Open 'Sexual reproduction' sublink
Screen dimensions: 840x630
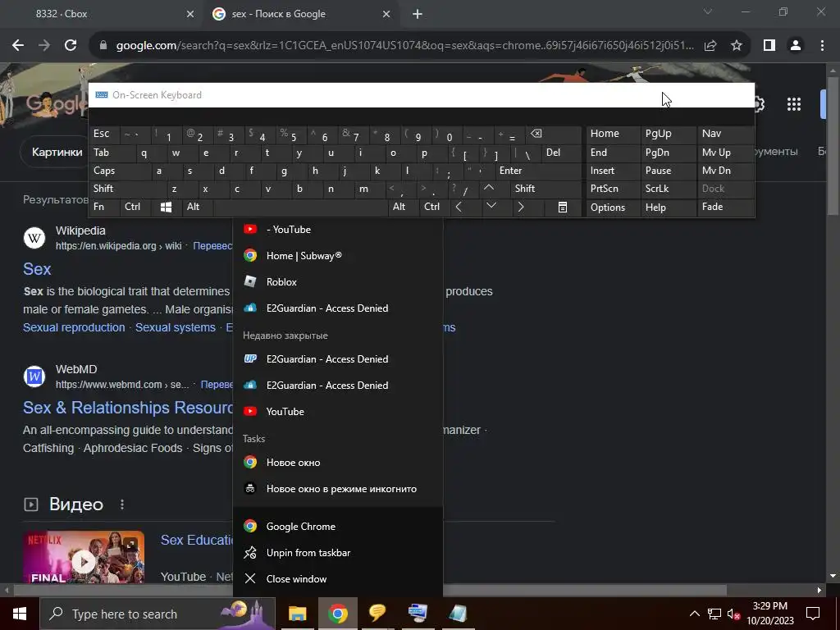(x=74, y=327)
